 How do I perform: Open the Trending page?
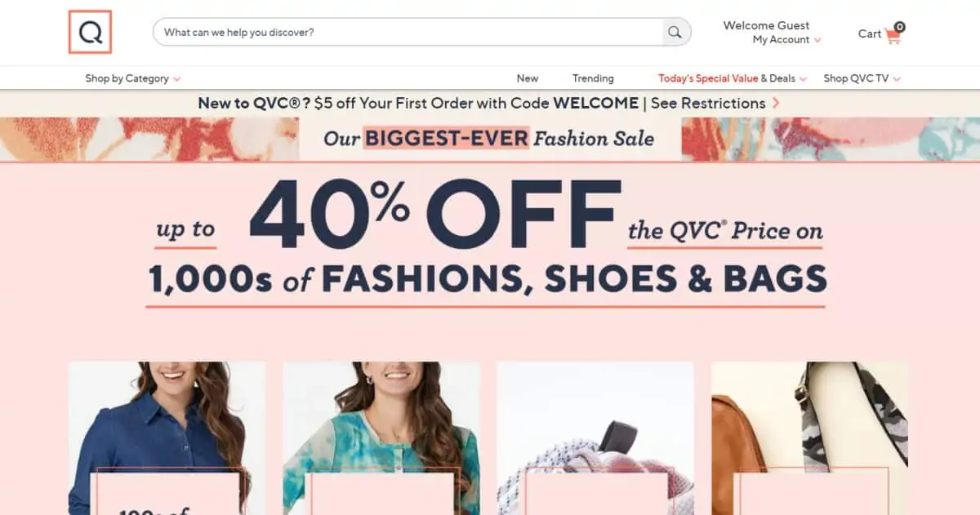click(x=593, y=79)
